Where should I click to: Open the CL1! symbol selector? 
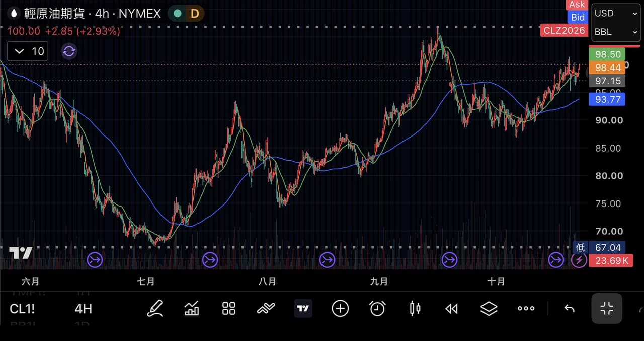[22, 309]
